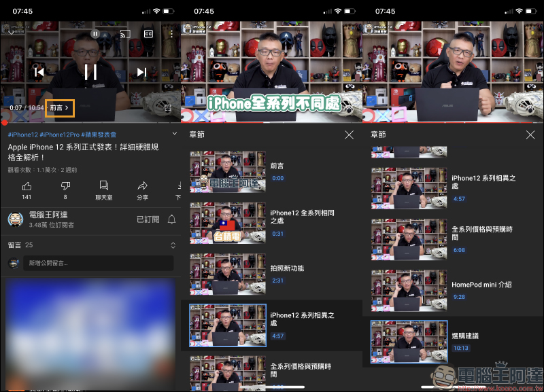Open the three-dot more options menu
Screen dimensions: 544x392
coord(171,33)
